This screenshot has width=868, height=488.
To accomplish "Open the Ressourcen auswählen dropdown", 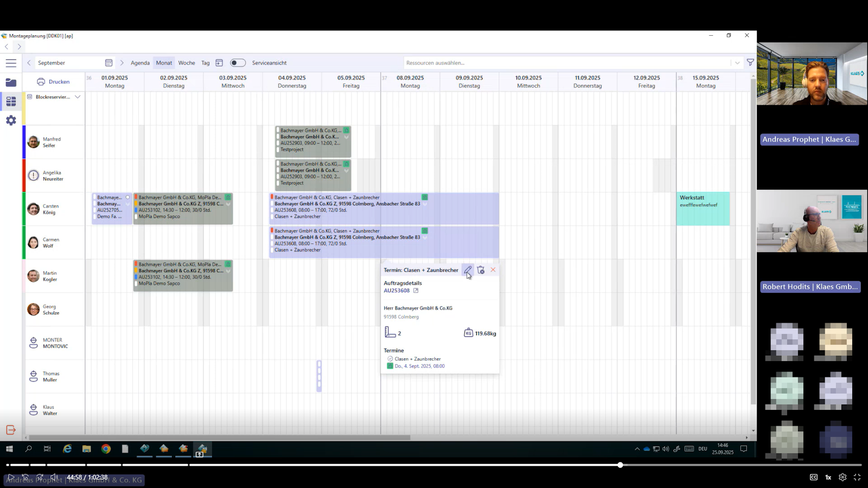I will (x=737, y=63).
